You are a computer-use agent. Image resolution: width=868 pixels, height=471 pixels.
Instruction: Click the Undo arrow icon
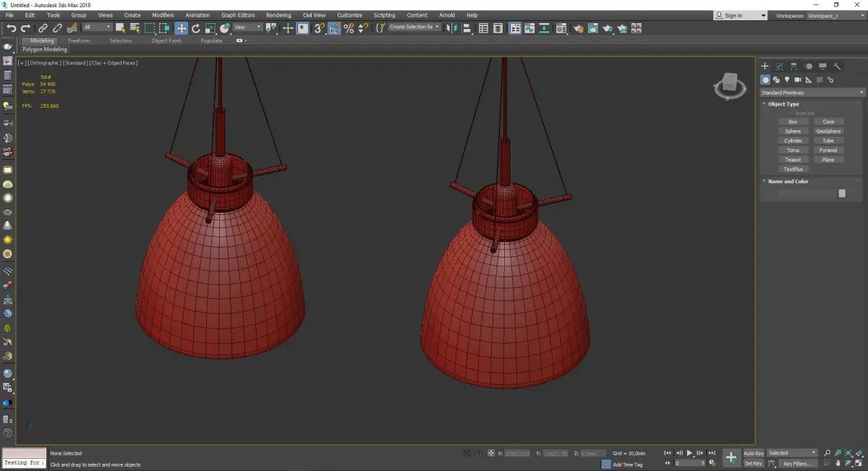11,28
